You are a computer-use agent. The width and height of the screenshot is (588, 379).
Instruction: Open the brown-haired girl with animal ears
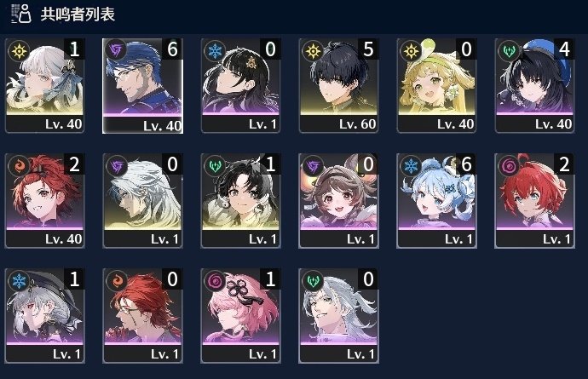point(338,201)
